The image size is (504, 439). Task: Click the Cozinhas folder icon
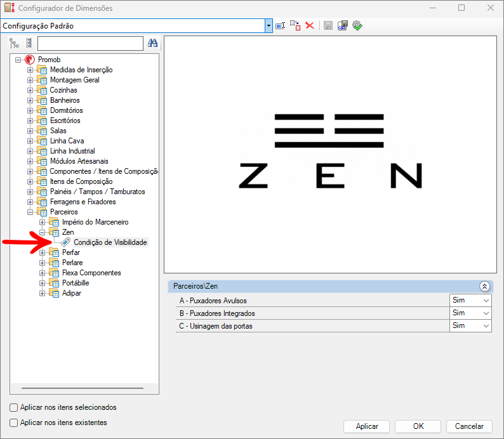(42, 90)
